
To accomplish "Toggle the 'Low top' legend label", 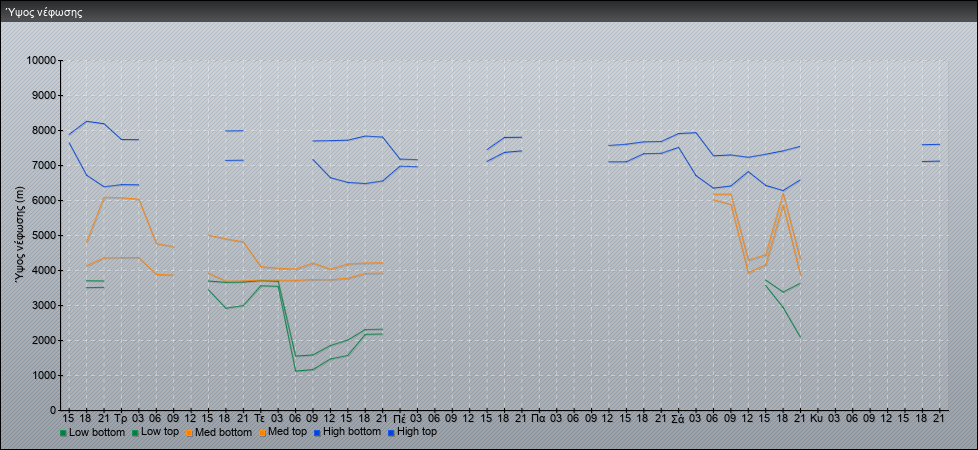I will coord(160,432).
